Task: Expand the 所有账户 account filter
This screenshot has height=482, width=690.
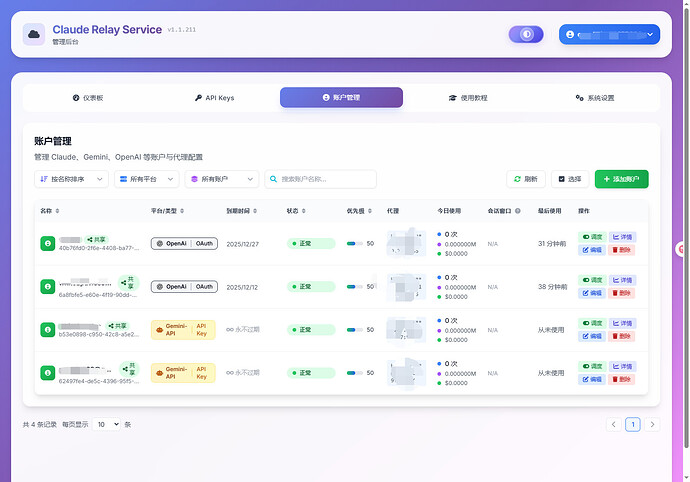Action: pos(222,179)
